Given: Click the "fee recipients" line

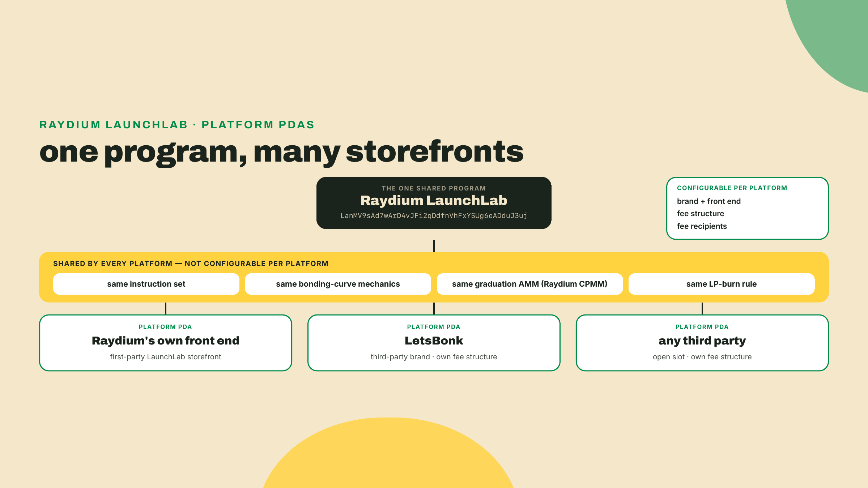Looking at the screenshot, I should 702,226.
